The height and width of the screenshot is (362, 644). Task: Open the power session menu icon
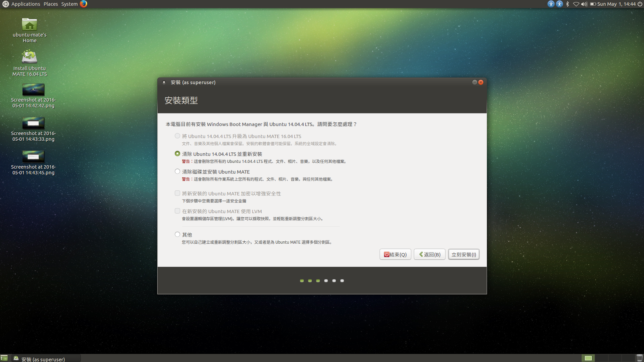point(640,4)
